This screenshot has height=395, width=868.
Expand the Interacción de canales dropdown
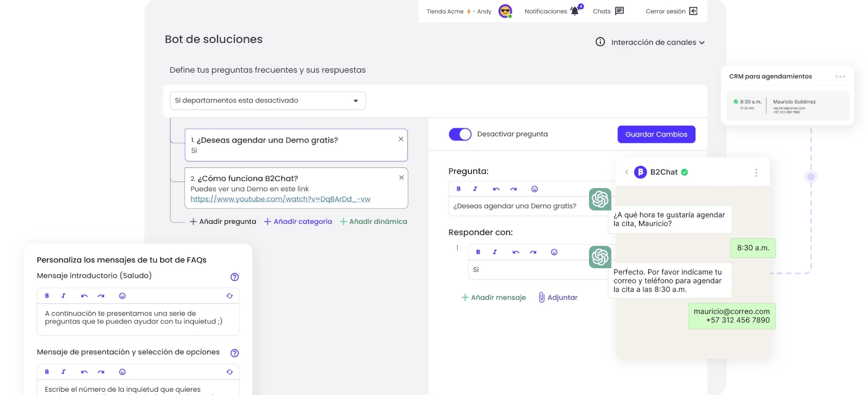(658, 42)
